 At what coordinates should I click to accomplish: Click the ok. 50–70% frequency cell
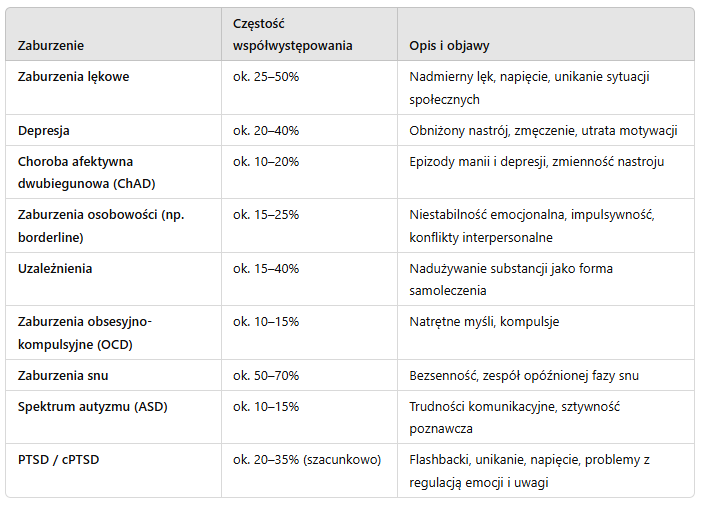click(266, 375)
